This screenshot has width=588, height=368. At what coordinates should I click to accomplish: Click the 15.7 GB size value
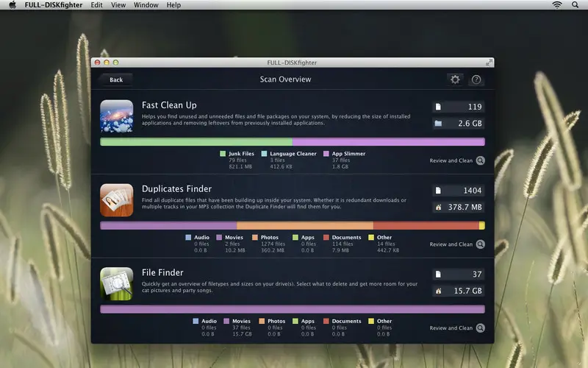[467, 291]
